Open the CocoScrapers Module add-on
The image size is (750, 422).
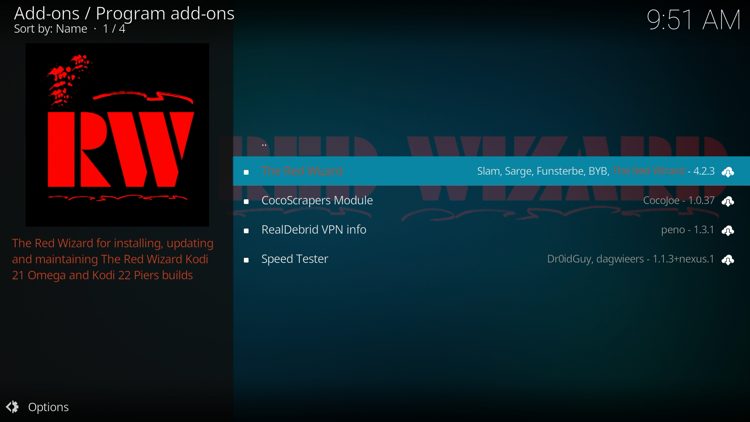[491, 200]
